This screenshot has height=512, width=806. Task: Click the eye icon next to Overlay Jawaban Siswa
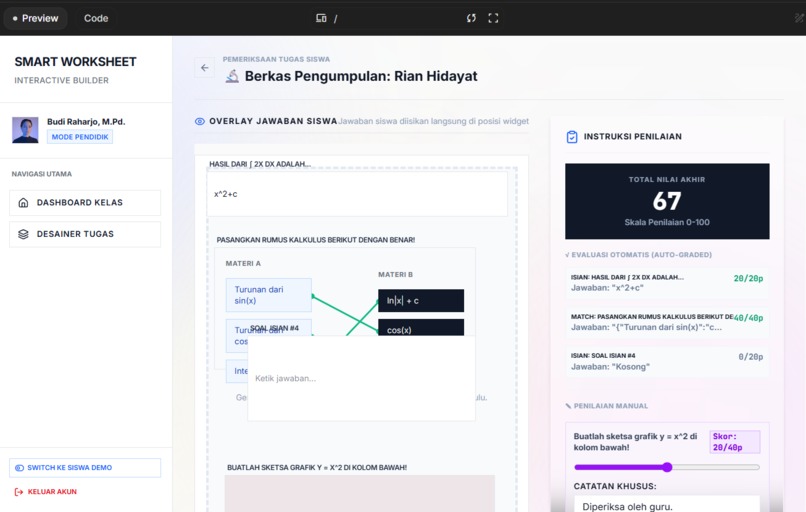(x=200, y=121)
